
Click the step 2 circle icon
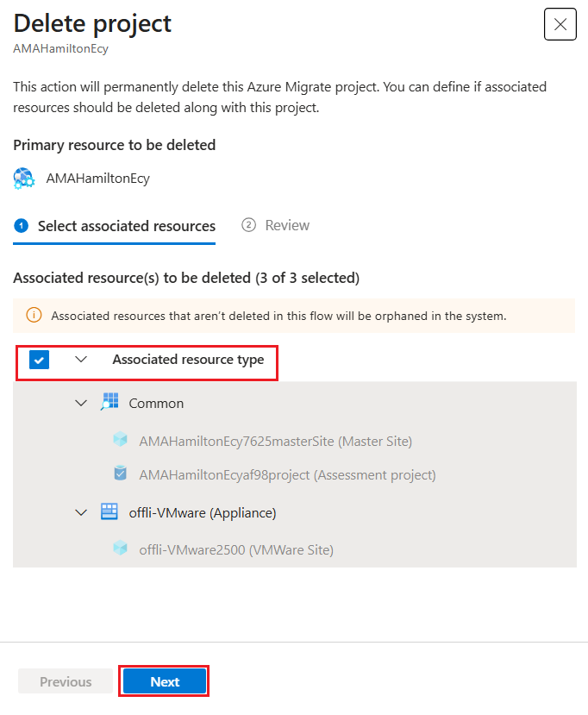[x=248, y=225]
